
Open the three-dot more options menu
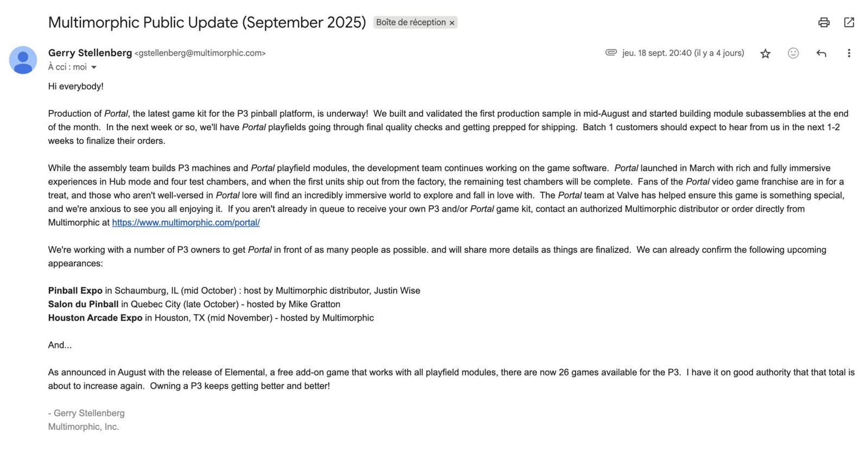pos(848,53)
